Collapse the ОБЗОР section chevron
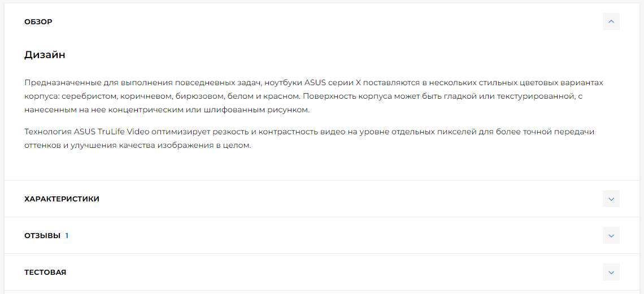This screenshot has height=294, width=644. (611, 21)
